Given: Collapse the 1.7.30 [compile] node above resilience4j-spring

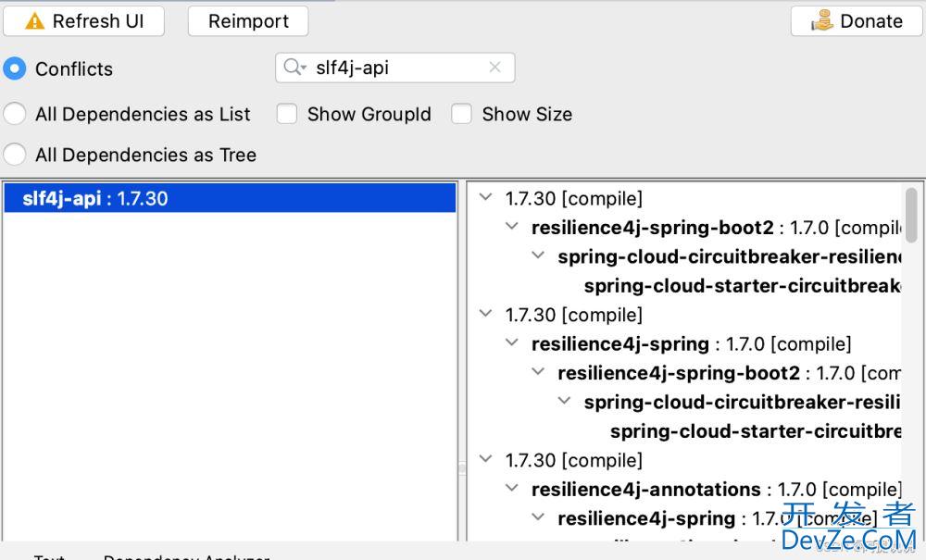Looking at the screenshot, I should tap(485, 314).
